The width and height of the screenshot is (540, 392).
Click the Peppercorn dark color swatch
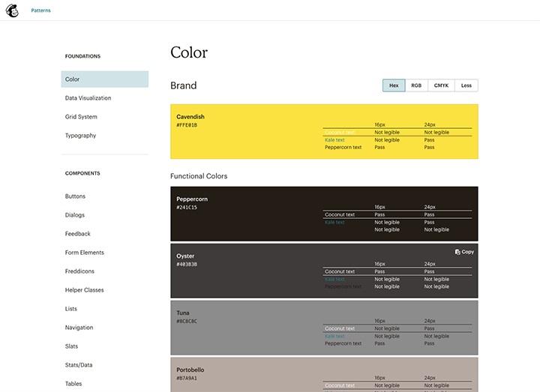(324, 214)
